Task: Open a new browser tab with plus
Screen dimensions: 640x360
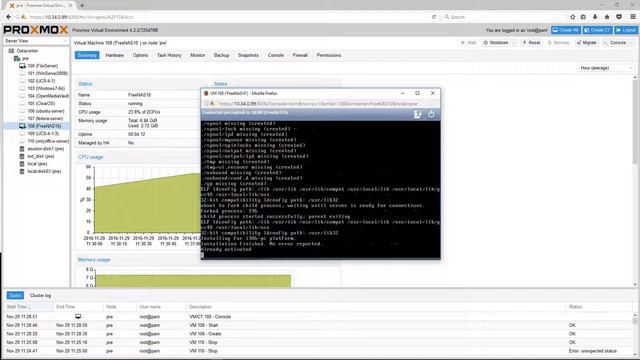Action: (x=82, y=5)
